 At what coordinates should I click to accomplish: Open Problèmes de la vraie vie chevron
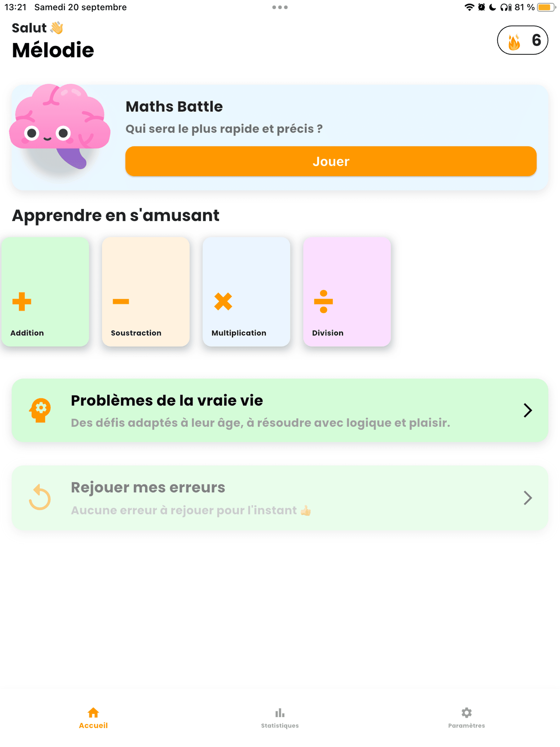point(528,410)
